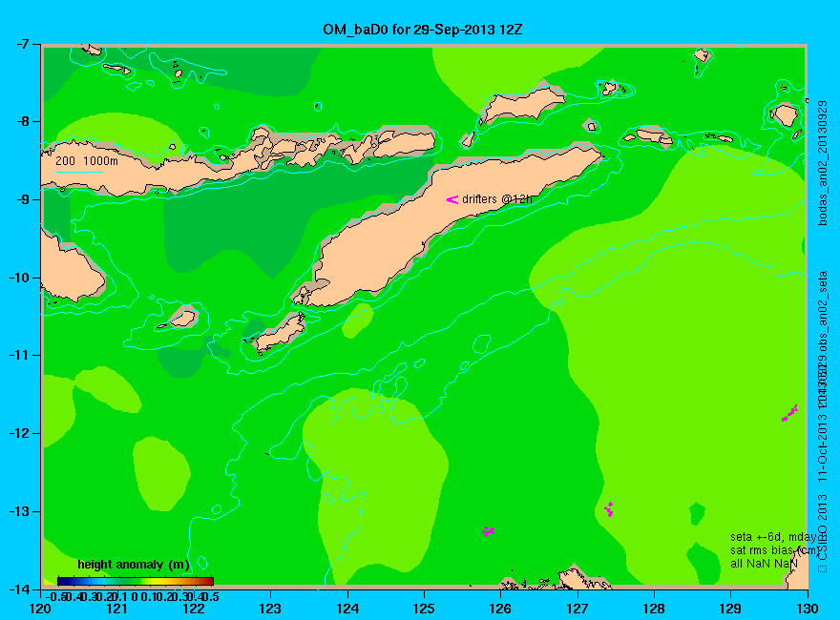Click longitude tick label "128"
The height and width of the screenshot is (620, 840).
click(x=654, y=609)
